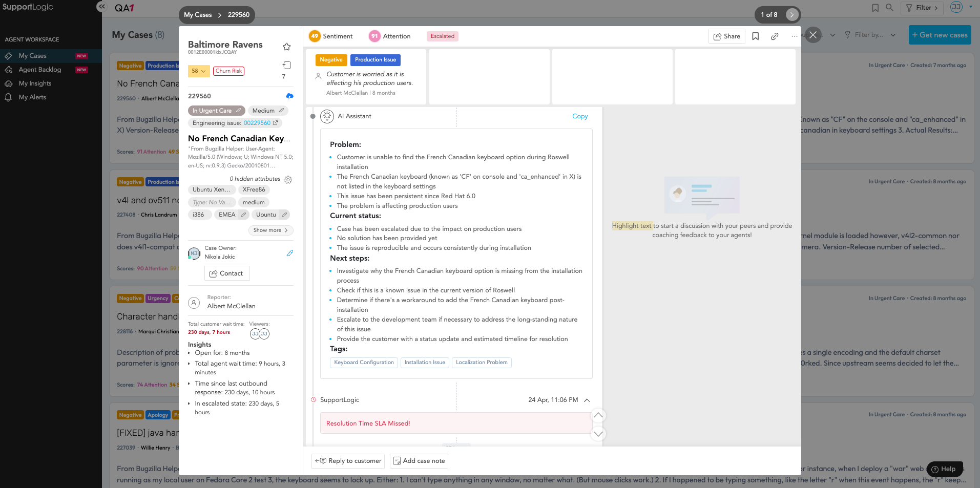Click the Attention score 91 badge
Image resolution: width=980 pixels, height=488 pixels.
(374, 36)
